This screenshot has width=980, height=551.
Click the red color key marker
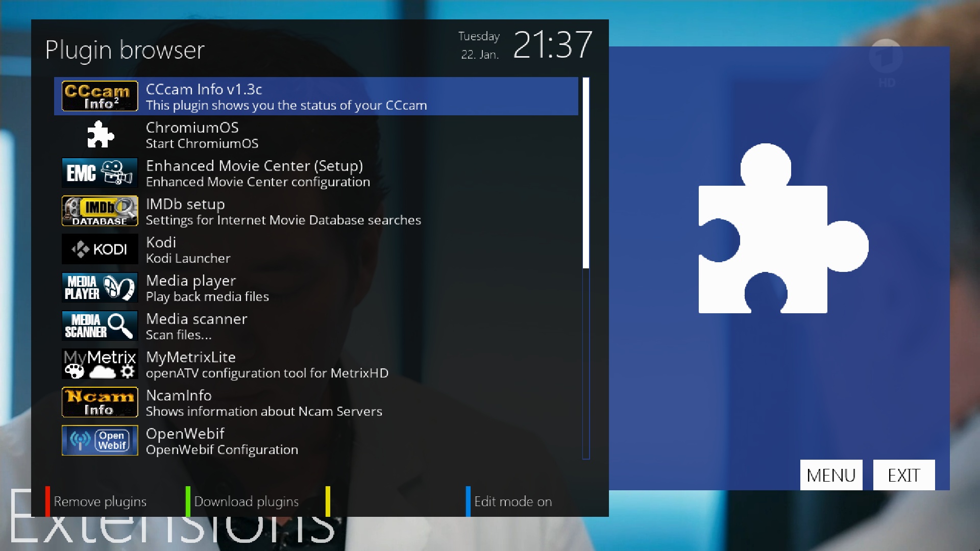coord(47,502)
